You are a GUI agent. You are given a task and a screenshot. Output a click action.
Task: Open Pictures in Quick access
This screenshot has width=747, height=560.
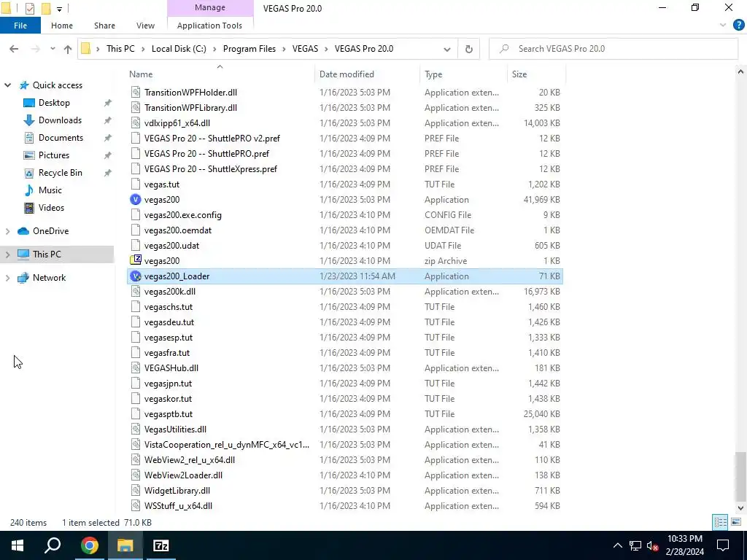[54, 155]
